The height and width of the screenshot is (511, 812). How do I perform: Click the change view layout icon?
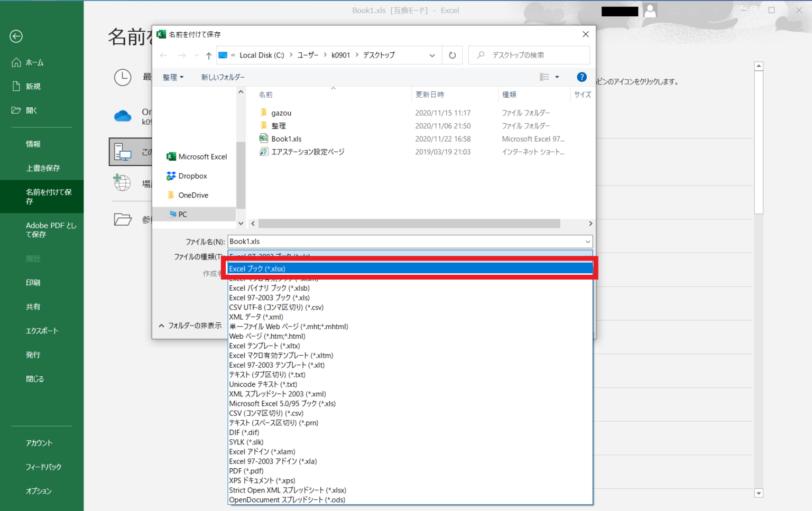[545, 77]
